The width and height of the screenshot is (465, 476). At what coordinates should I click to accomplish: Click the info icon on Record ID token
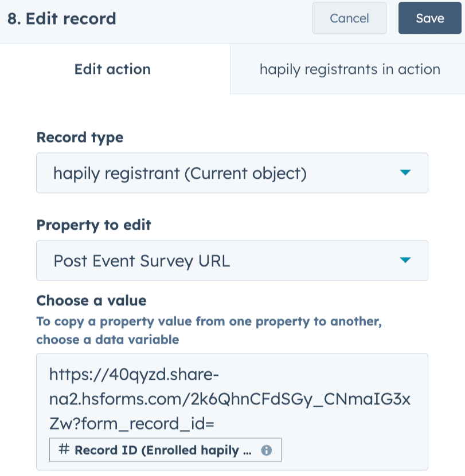pos(266,450)
